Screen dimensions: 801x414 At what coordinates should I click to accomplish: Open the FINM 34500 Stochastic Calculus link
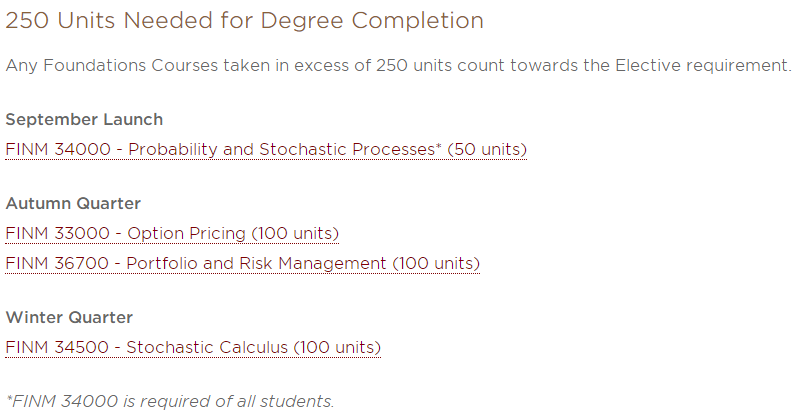pyautogui.click(x=193, y=348)
